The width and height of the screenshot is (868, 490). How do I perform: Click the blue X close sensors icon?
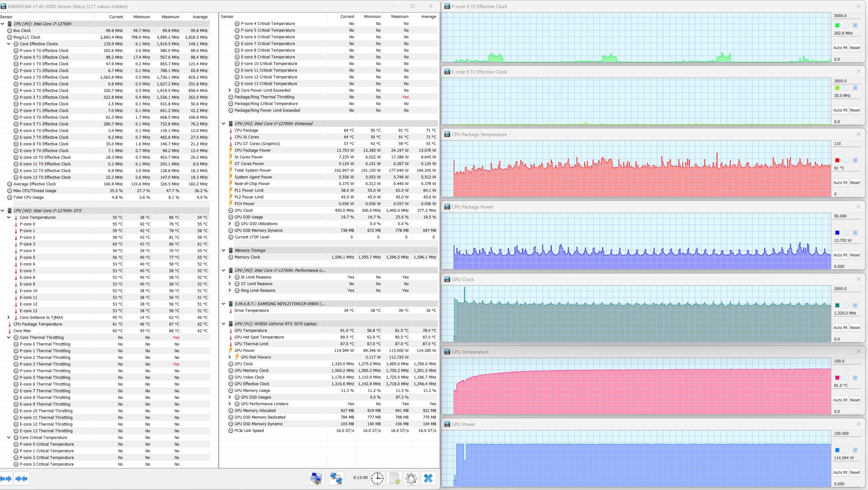[x=428, y=478]
